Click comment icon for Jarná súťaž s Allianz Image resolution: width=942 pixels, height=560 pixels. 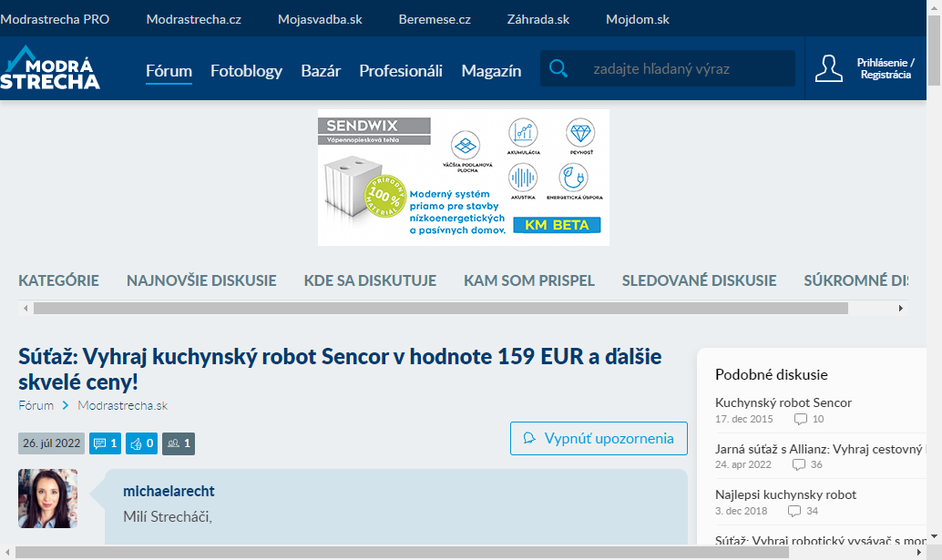[x=798, y=464]
